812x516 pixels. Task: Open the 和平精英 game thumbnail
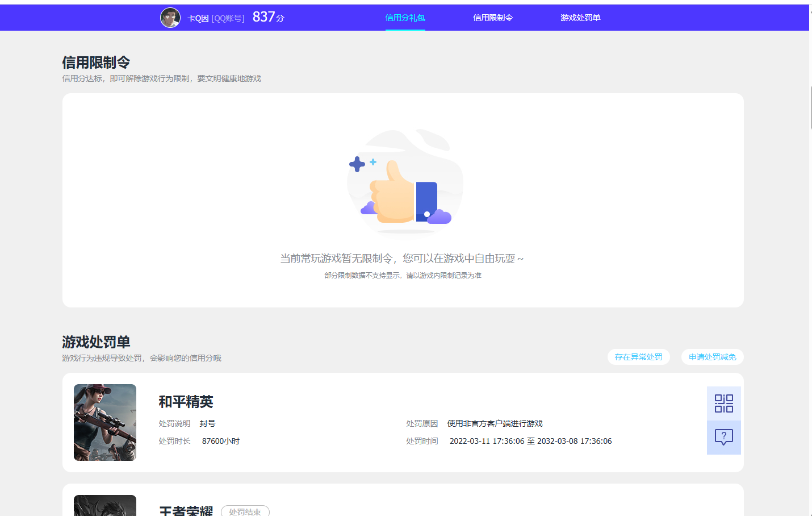[x=104, y=422]
